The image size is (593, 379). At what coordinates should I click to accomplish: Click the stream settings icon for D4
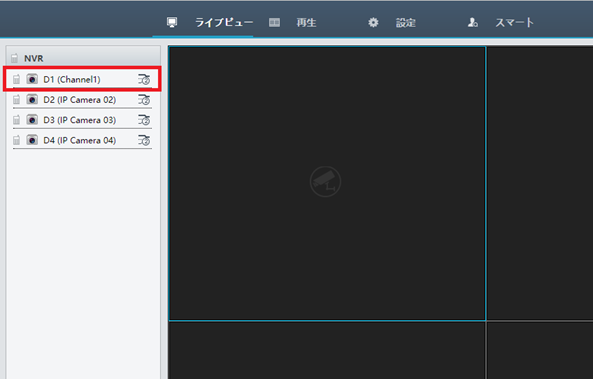coord(144,140)
